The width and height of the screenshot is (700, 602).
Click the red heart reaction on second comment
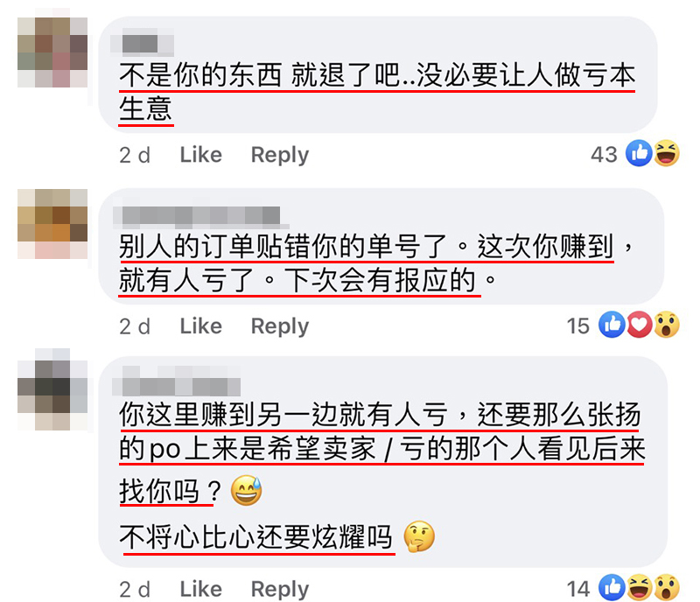[640, 325]
